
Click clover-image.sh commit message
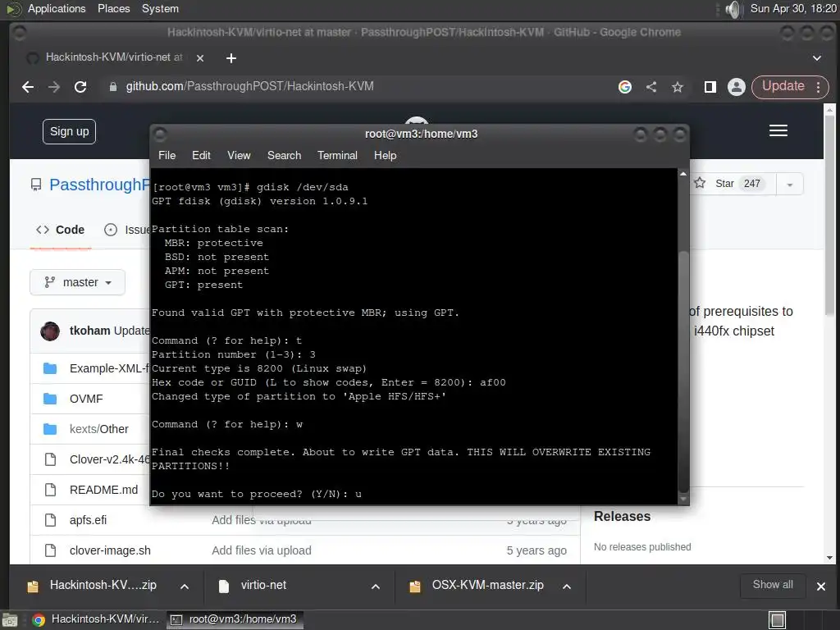(x=262, y=550)
